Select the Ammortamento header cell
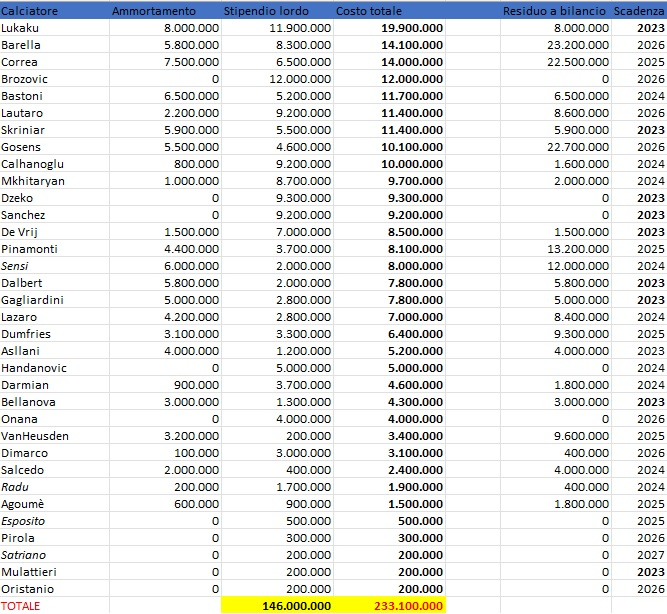Screen dimensions: 667x614 (153, 11)
